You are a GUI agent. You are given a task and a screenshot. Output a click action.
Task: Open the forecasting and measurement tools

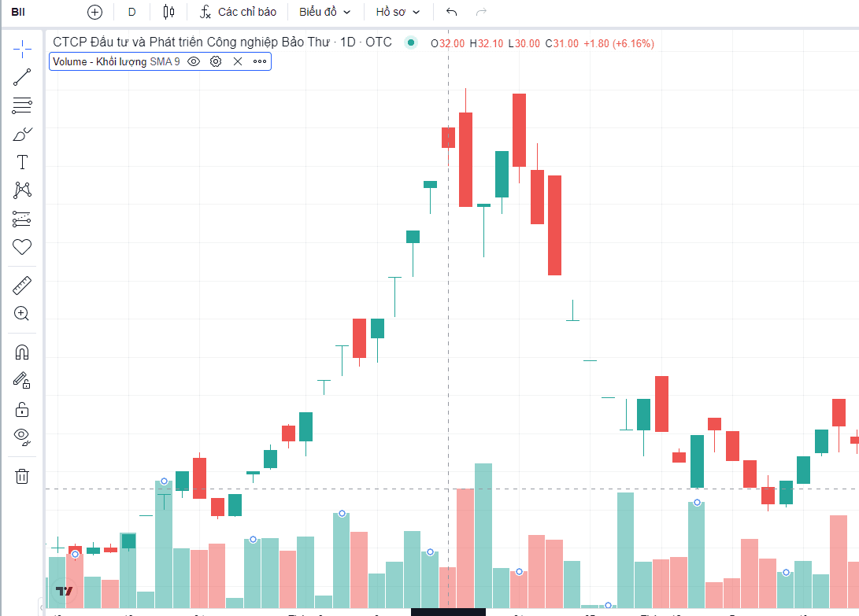click(x=22, y=219)
